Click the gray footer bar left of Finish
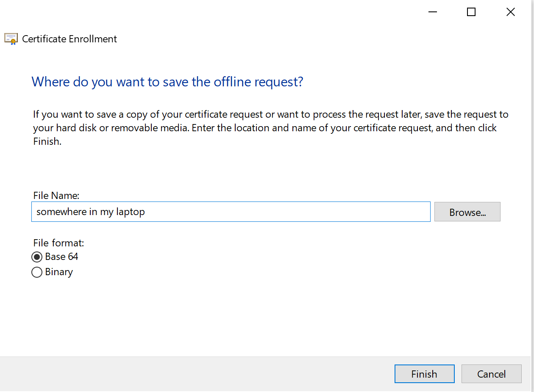Image resolution: width=534 pixels, height=392 pixels. [191, 374]
